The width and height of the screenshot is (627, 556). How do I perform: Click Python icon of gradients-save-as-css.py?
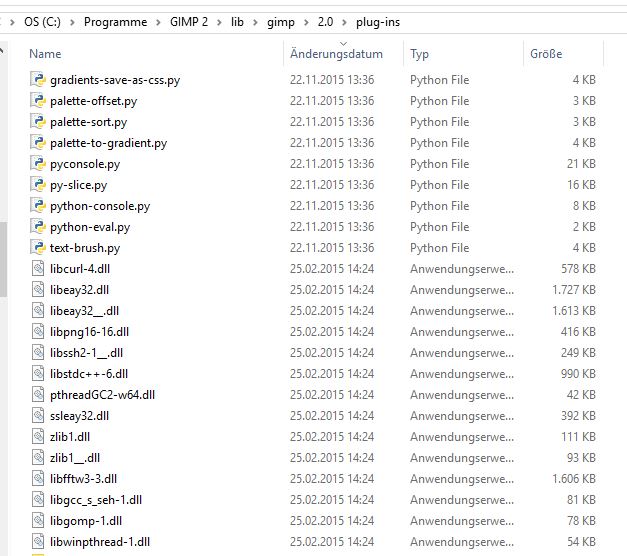point(38,79)
